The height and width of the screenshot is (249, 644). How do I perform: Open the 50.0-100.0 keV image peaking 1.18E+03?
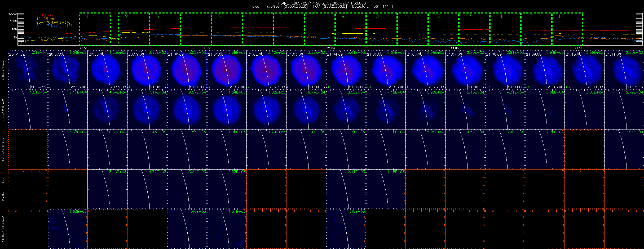346,229
